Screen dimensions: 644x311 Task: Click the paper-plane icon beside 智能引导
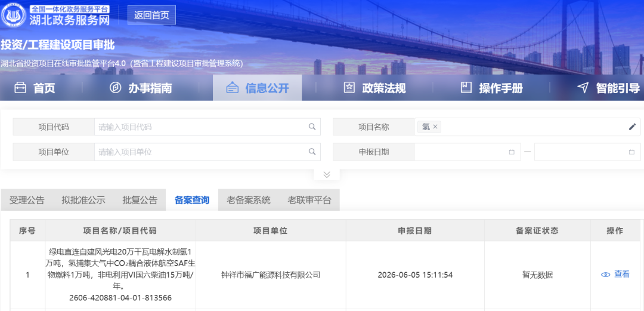pos(583,88)
